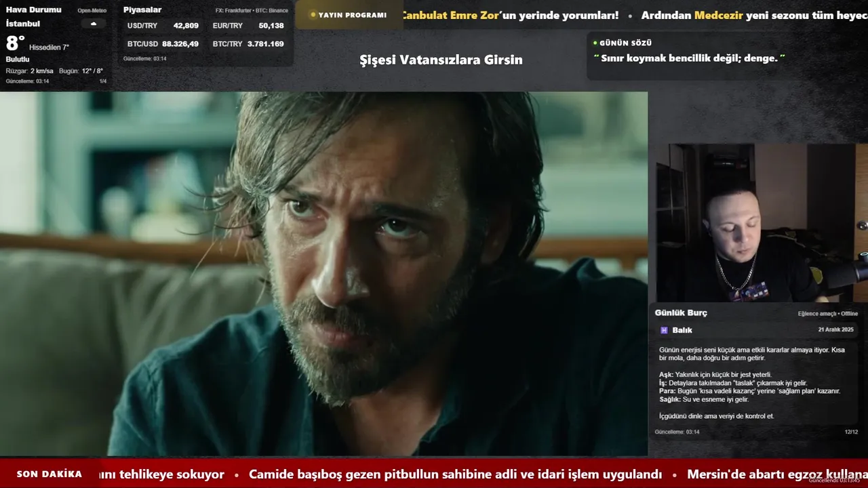Viewport: 868px width, 488px height.
Task: Click the Para horoscope line
Action: pyautogui.click(x=749, y=391)
